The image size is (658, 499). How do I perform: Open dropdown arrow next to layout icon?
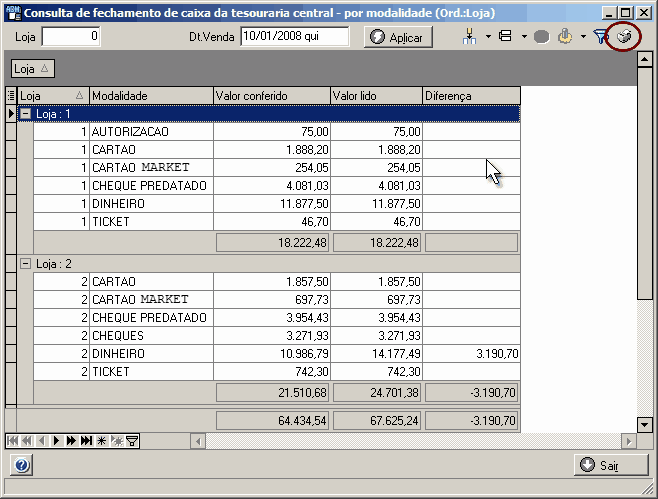[524, 37]
